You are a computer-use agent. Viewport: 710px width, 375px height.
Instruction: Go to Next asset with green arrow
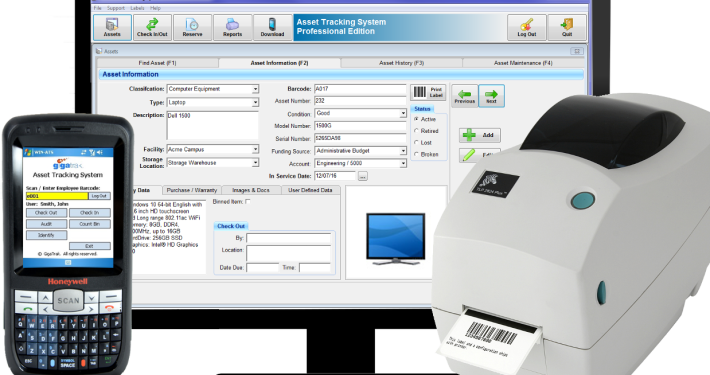point(491,96)
